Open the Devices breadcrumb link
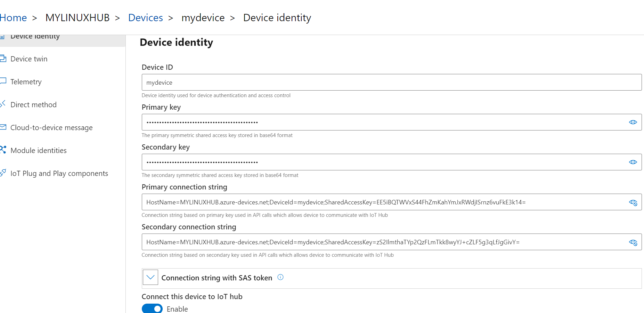The width and height of the screenshot is (644, 313). click(x=145, y=18)
